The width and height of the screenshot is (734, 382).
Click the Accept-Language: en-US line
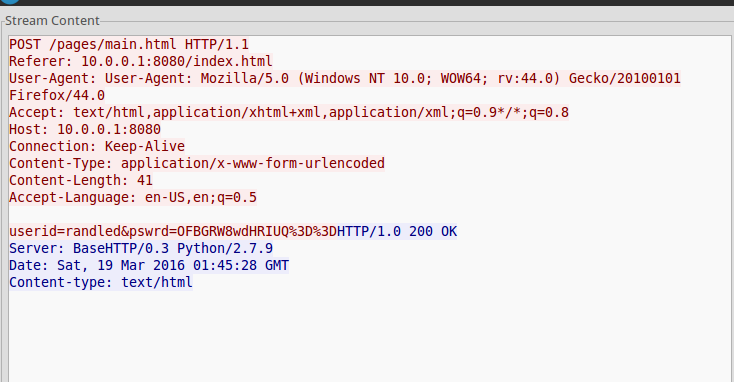133,197
